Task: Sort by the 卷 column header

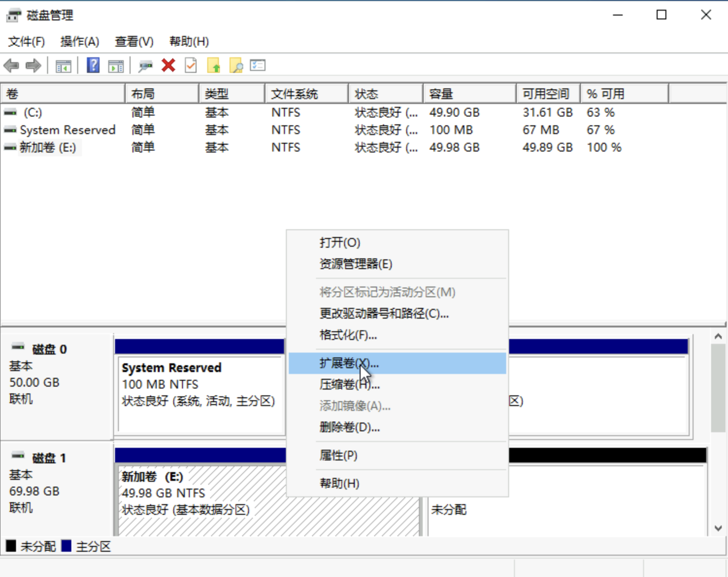Action: pos(63,94)
